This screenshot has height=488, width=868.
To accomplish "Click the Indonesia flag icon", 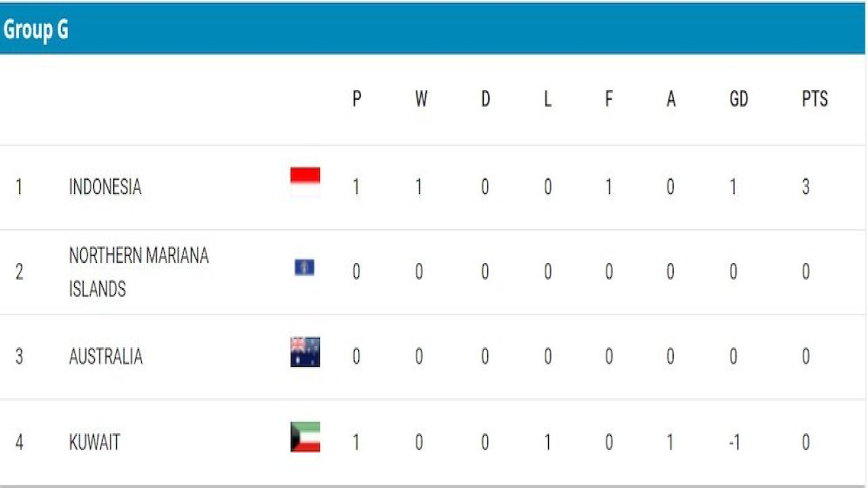I will click(305, 182).
